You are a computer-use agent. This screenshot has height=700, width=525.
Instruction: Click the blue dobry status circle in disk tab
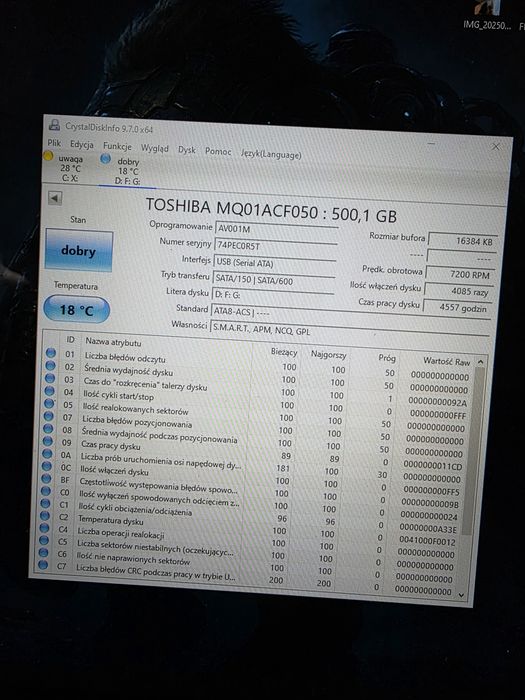tap(105, 158)
